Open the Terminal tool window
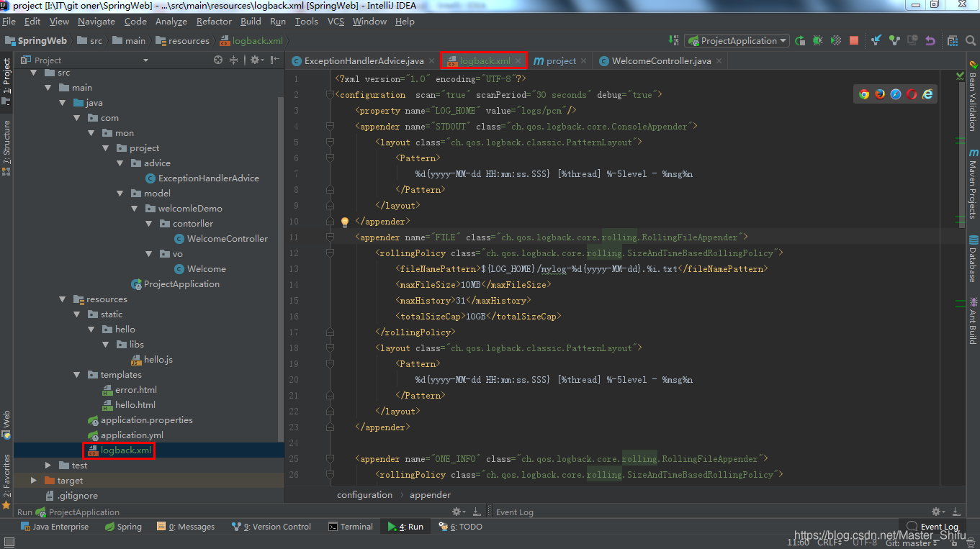 point(350,527)
